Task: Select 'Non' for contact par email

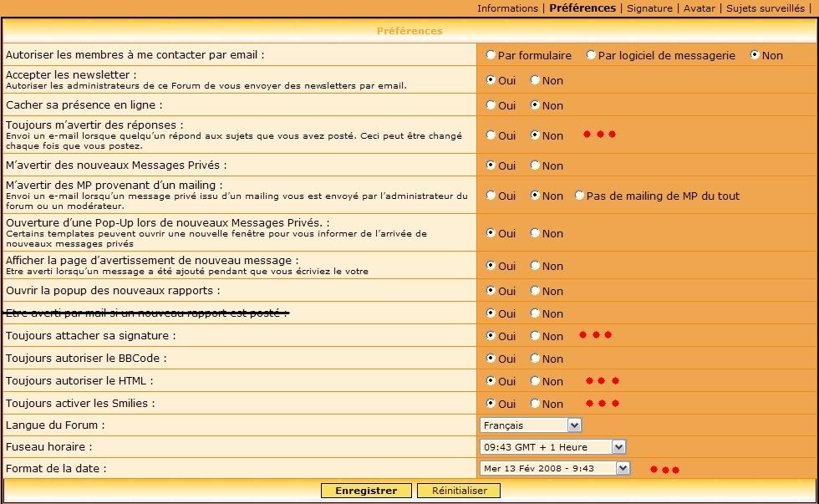Action: tap(755, 55)
